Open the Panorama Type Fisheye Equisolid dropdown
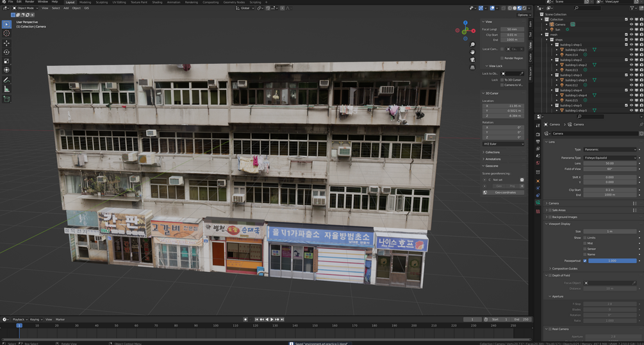 click(x=610, y=158)
